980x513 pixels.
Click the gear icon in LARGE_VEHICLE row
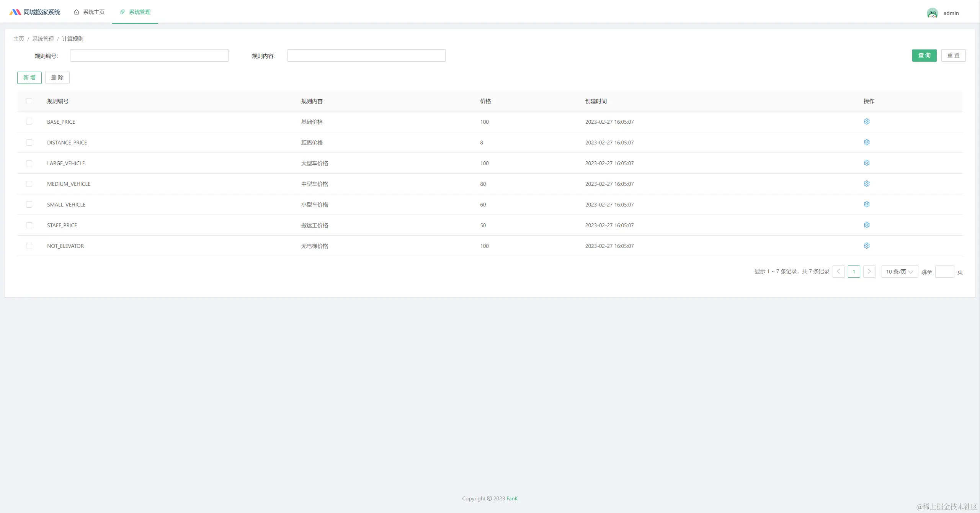[867, 163]
